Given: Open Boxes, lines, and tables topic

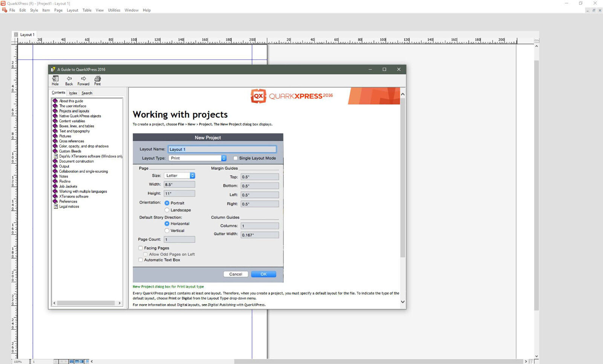Looking at the screenshot, I should 77,126.
